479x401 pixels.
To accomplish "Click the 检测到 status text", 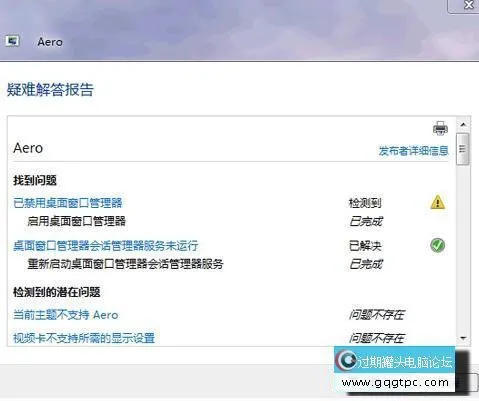I will [x=365, y=203].
